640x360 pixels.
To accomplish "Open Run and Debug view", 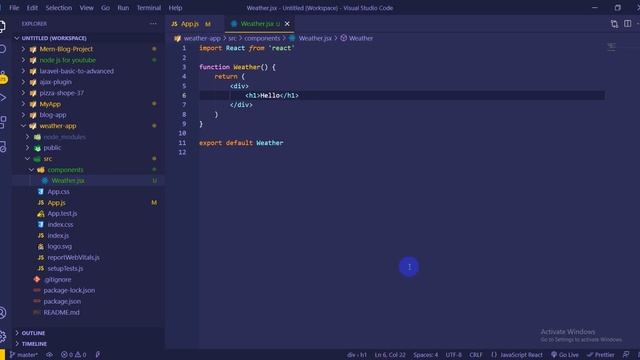I will pos(2,98).
